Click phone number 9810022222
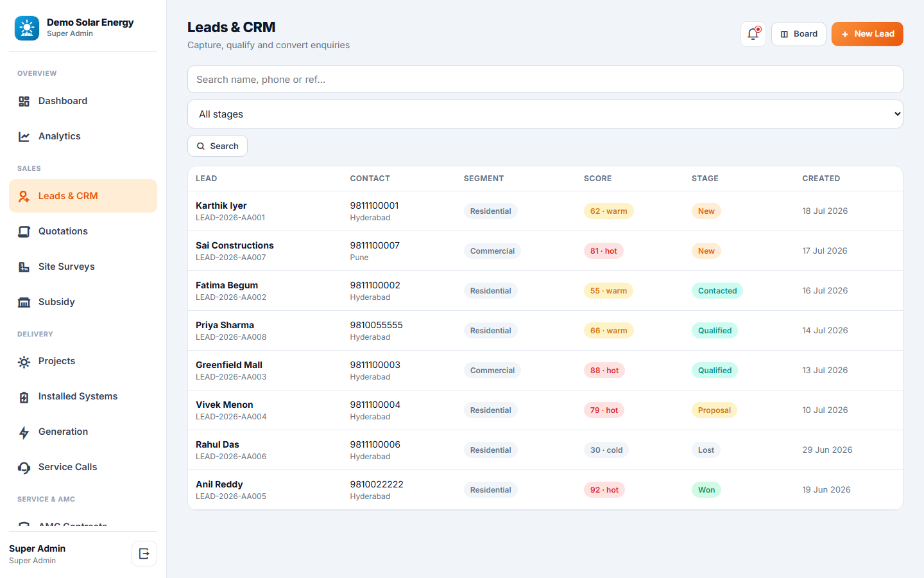Screen dimensions: 924x578 tap(377, 484)
